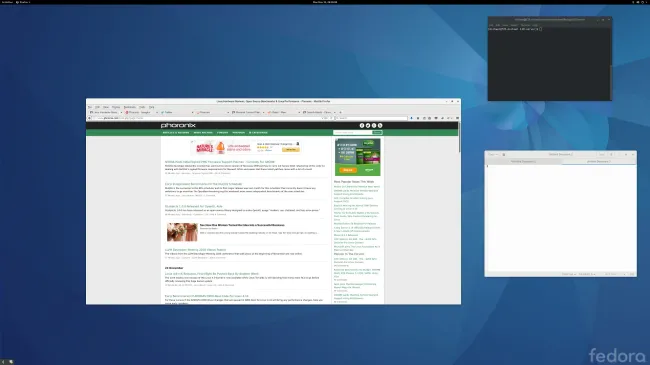The width and height of the screenshot is (650, 365).
Task: Open NVIDIA signed PMU firmware article headline
Action: pyautogui.click(x=220, y=162)
